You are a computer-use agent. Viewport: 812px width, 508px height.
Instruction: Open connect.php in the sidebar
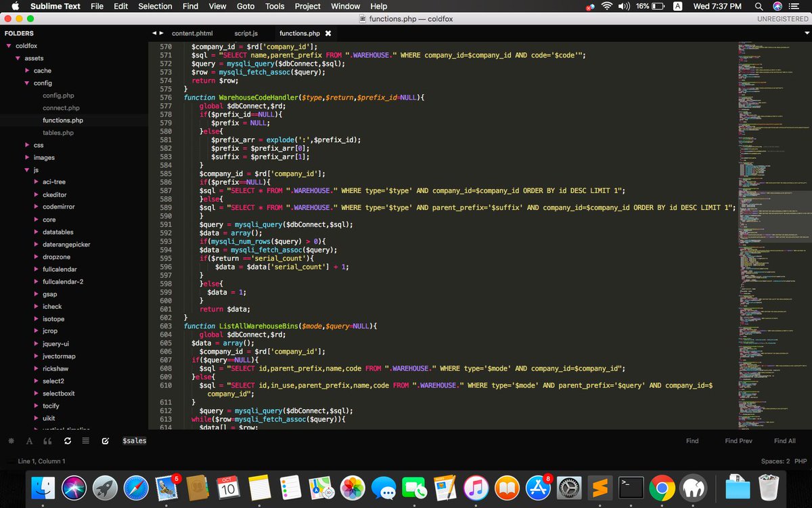coord(61,108)
